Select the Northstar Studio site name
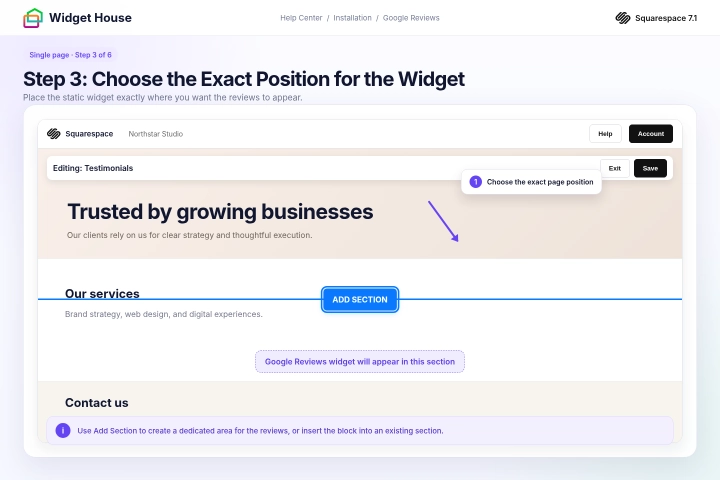Screen dimensions: 720x480 [x=156, y=134]
